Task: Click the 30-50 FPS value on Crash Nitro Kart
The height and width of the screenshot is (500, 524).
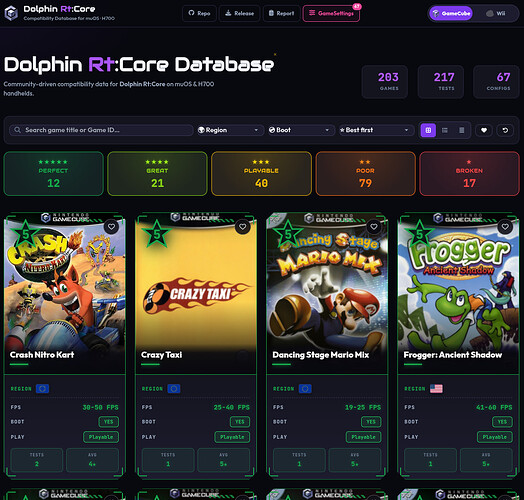Action: tap(100, 407)
